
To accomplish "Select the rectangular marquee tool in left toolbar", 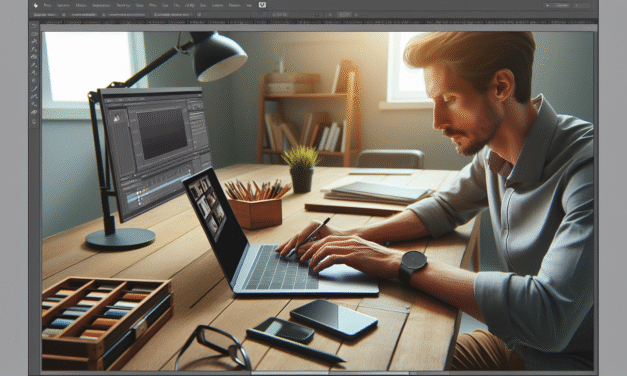I will tap(34, 34).
